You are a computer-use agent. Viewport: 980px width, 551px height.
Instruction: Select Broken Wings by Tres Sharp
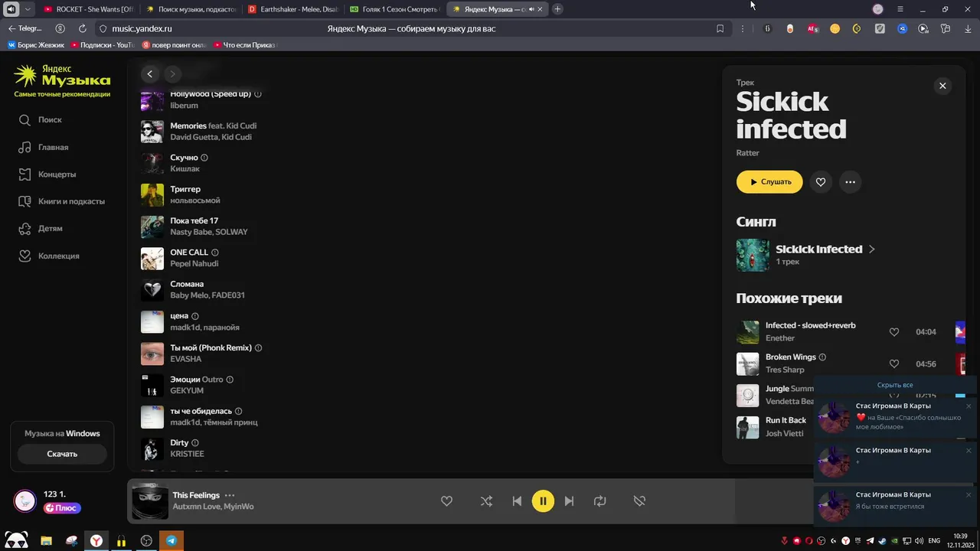point(790,357)
